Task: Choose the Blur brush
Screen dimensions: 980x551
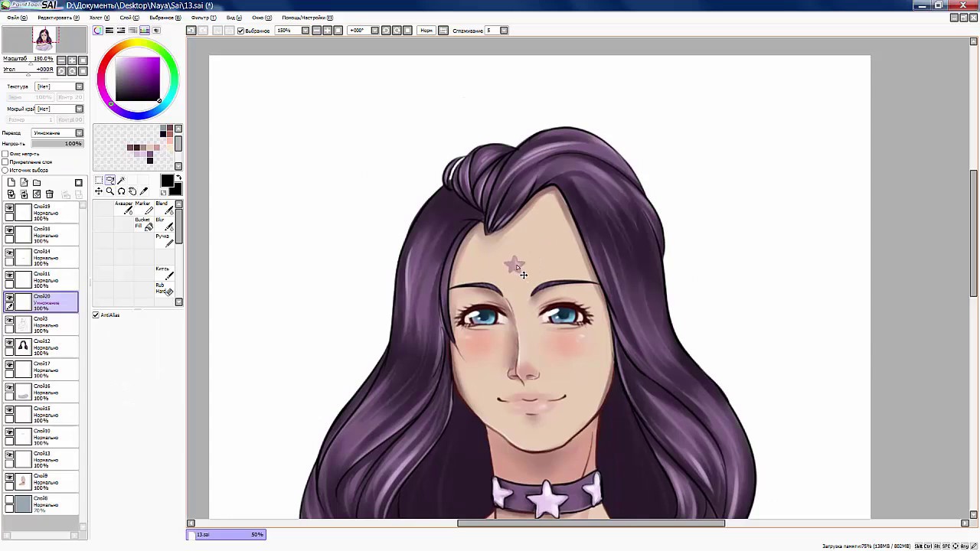Action: click(165, 224)
